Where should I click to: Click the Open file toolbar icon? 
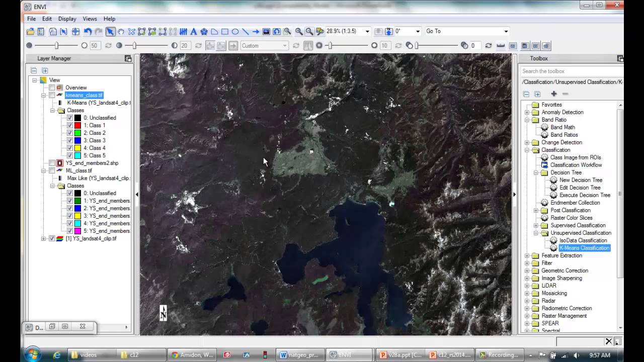(x=31, y=32)
